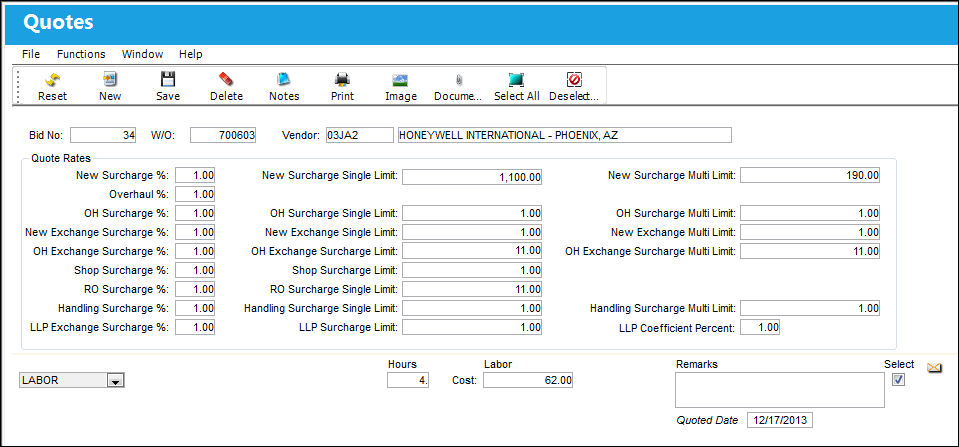Click the Handling Surcharge % field
The width and height of the screenshot is (959, 447).
pyautogui.click(x=195, y=308)
